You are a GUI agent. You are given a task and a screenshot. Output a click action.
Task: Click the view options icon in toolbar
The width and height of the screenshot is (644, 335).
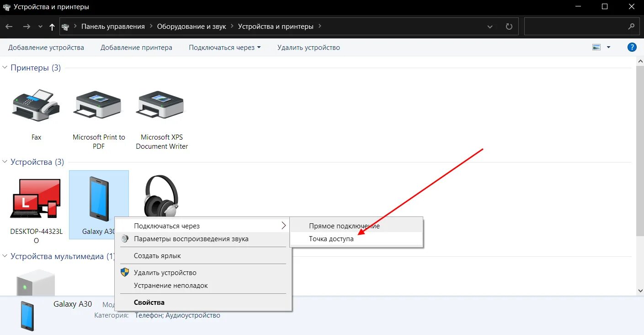point(596,47)
